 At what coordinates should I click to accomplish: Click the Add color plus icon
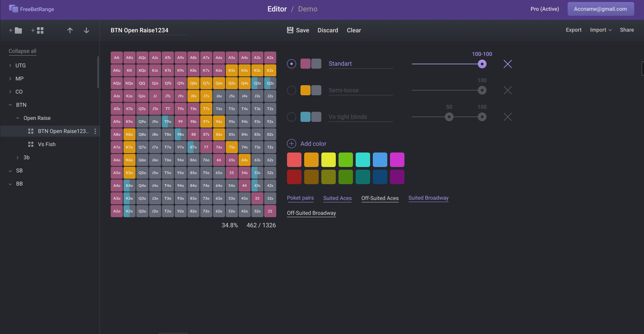(x=291, y=144)
